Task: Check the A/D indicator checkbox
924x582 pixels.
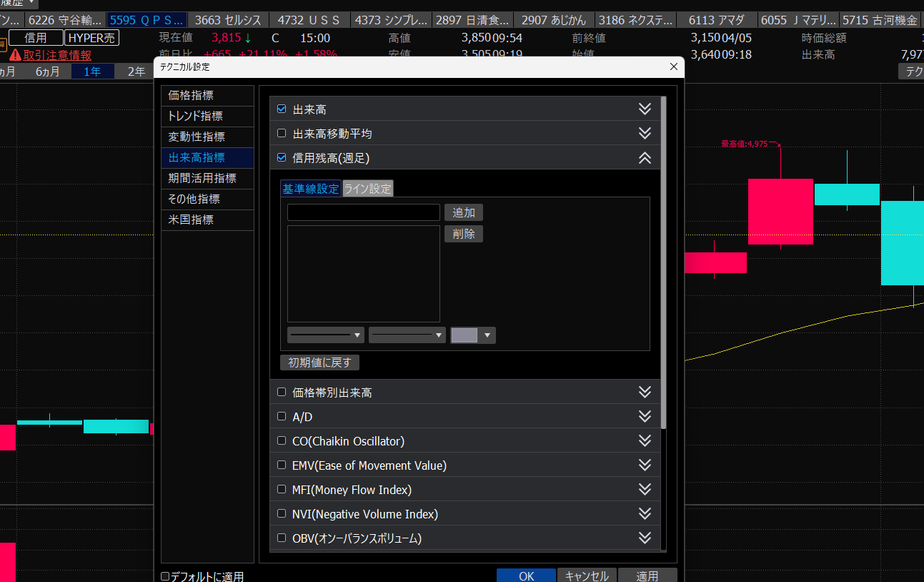Action: pyautogui.click(x=282, y=416)
